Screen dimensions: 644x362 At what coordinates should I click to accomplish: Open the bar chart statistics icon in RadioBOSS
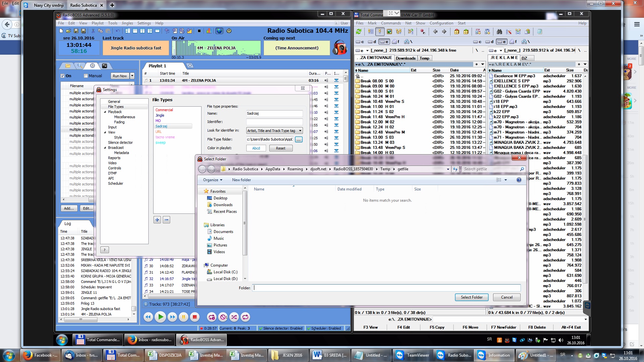[x=209, y=31]
